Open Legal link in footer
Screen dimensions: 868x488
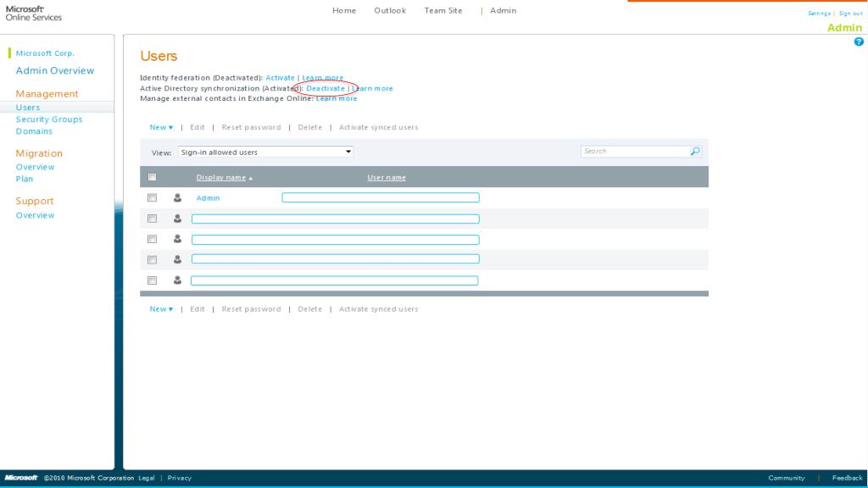(x=147, y=478)
